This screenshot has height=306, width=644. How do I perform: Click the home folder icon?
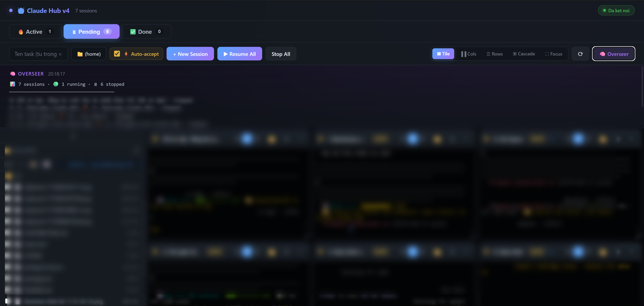click(x=80, y=54)
